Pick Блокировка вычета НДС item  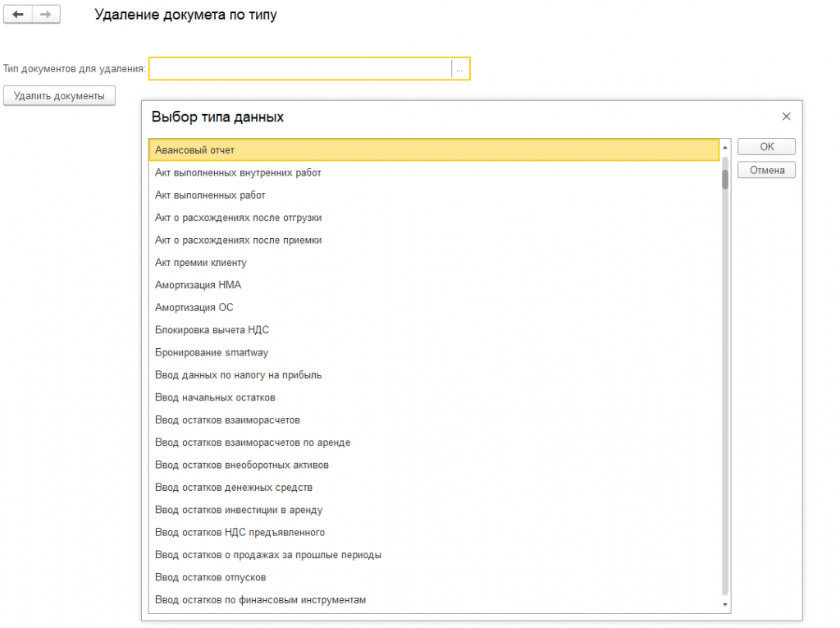[434, 330]
